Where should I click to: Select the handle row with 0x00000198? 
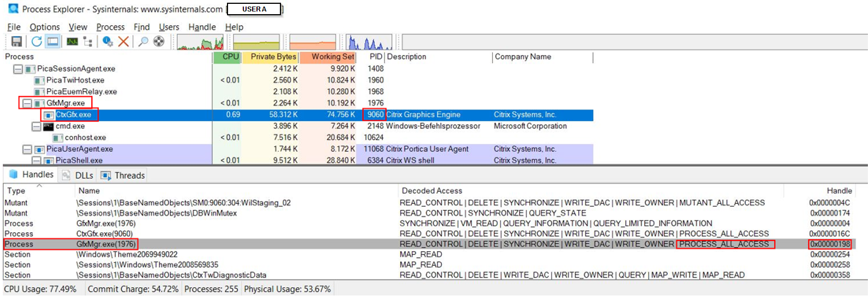[429, 244]
